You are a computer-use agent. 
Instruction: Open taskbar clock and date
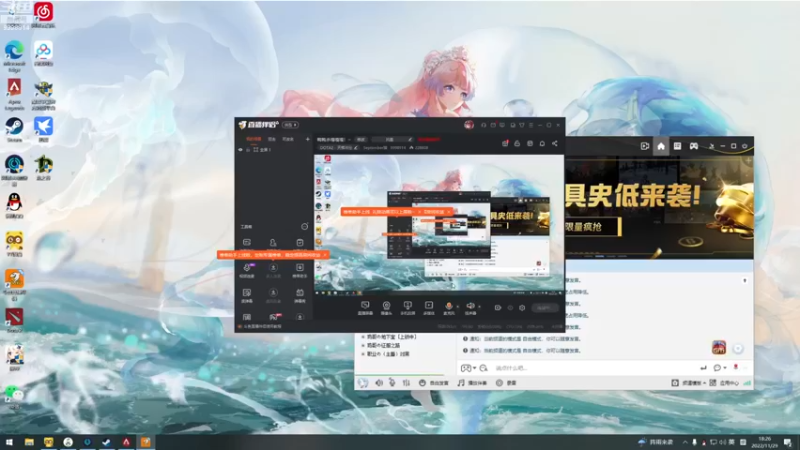pos(764,442)
